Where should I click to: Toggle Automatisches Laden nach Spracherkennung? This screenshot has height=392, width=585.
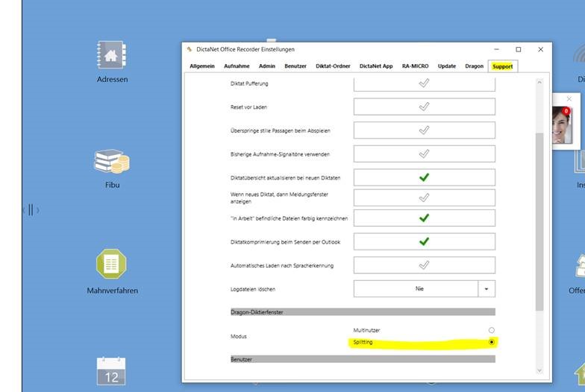[x=424, y=265]
